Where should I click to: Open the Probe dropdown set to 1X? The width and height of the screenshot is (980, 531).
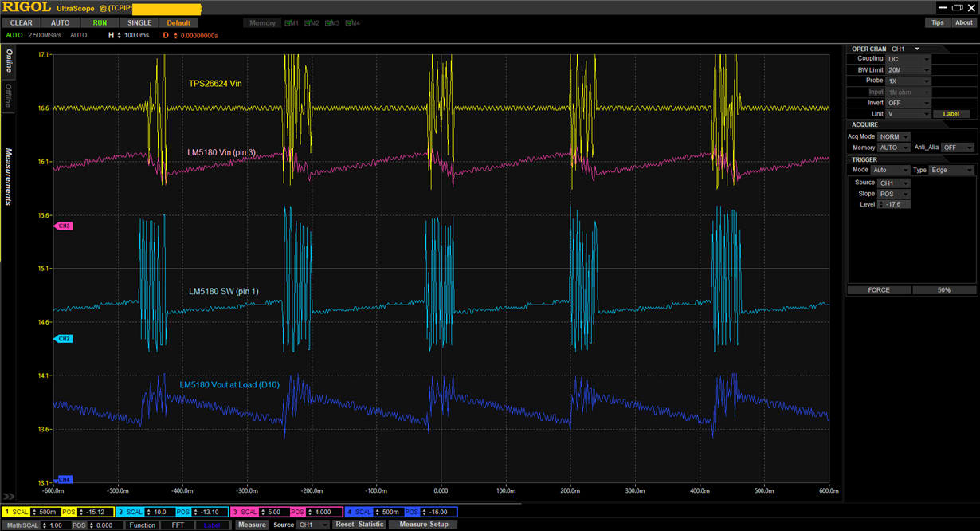pos(908,81)
